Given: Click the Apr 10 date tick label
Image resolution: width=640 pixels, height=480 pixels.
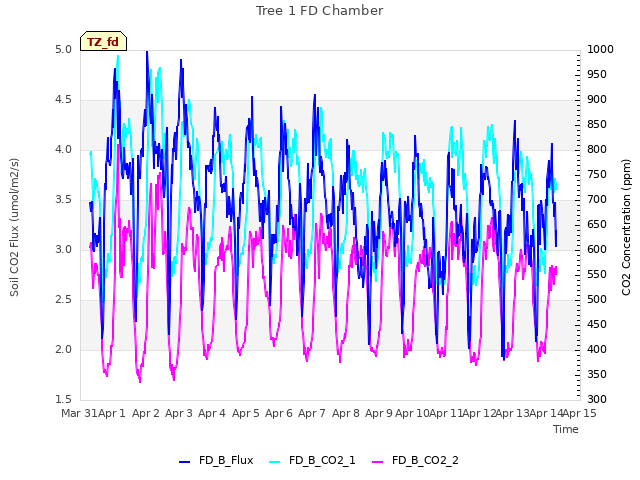Looking at the screenshot, I should coord(412,413).
